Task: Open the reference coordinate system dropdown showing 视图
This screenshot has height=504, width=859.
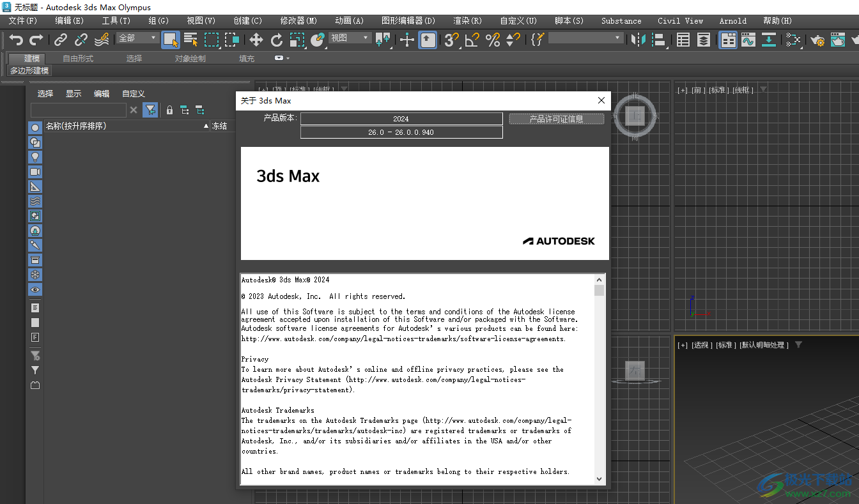Action: coord(348,37)
